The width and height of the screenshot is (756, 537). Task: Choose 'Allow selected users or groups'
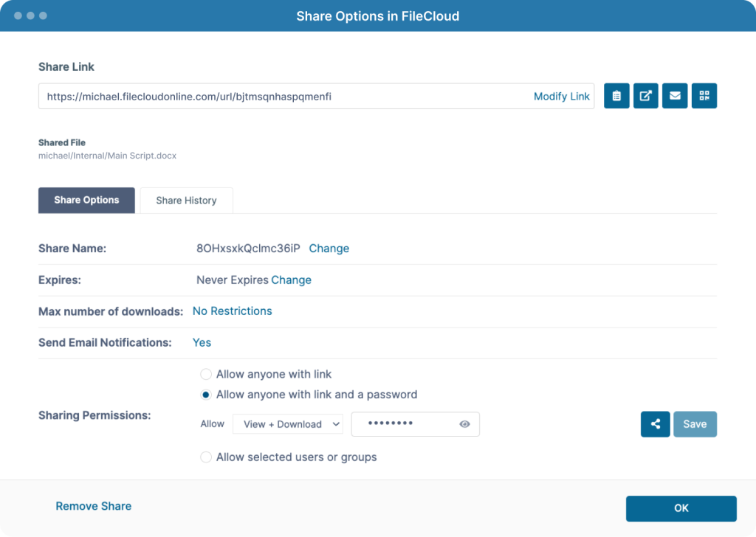coord(206,457)
